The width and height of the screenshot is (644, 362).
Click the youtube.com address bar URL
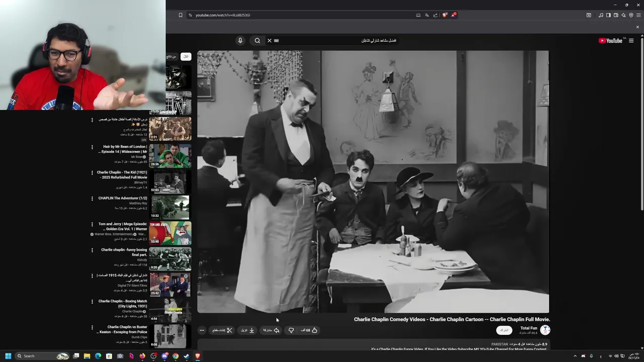point(223,15)
